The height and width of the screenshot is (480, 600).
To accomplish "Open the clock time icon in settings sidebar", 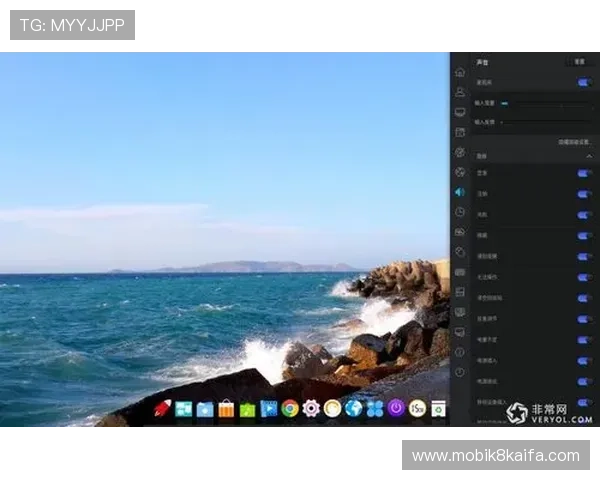I will pos(459,212).
